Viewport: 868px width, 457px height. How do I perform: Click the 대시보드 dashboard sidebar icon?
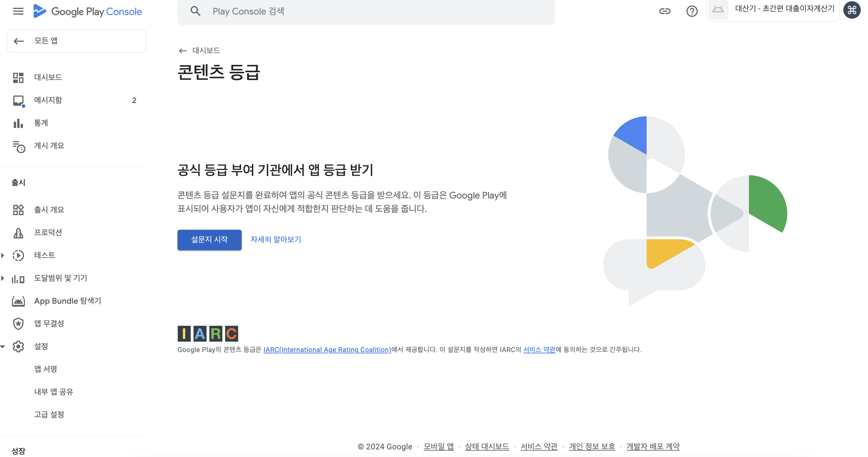click(x=18, y=77)
